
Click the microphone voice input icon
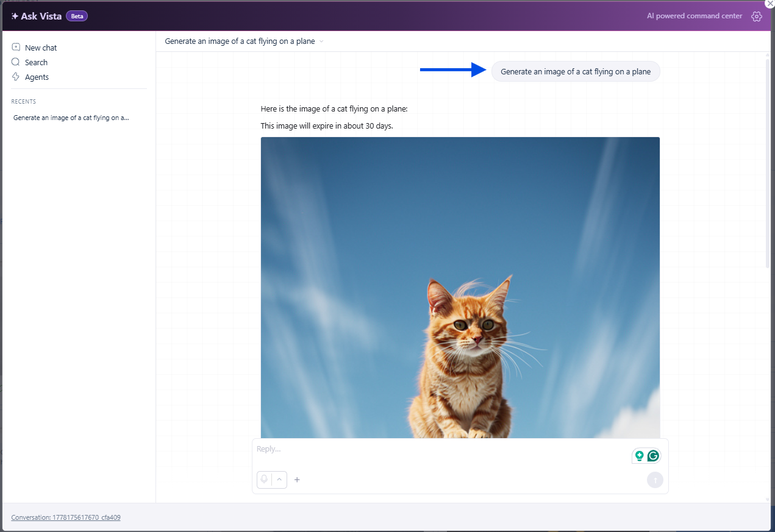(x=264, y=480)
